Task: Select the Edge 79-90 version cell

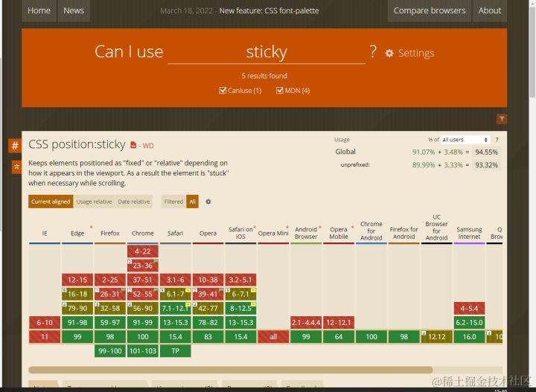Action: pos(77,308)
